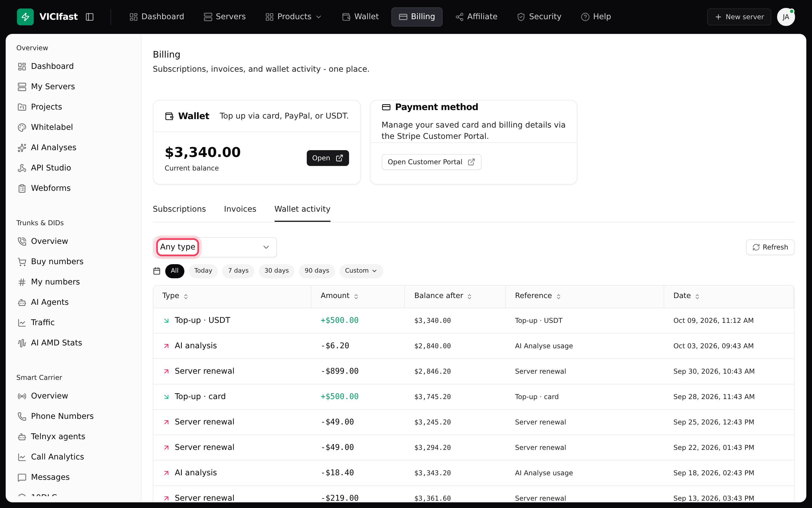Open the Custom date range dropdown

361,271
